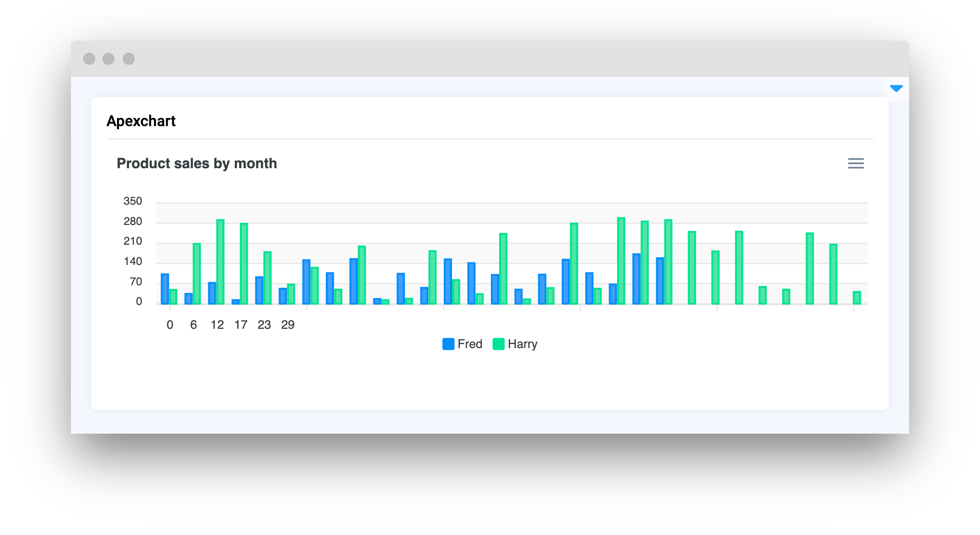Click the y-axis label 140
This screenshot has height=535, width=980.
click(133, 261)
